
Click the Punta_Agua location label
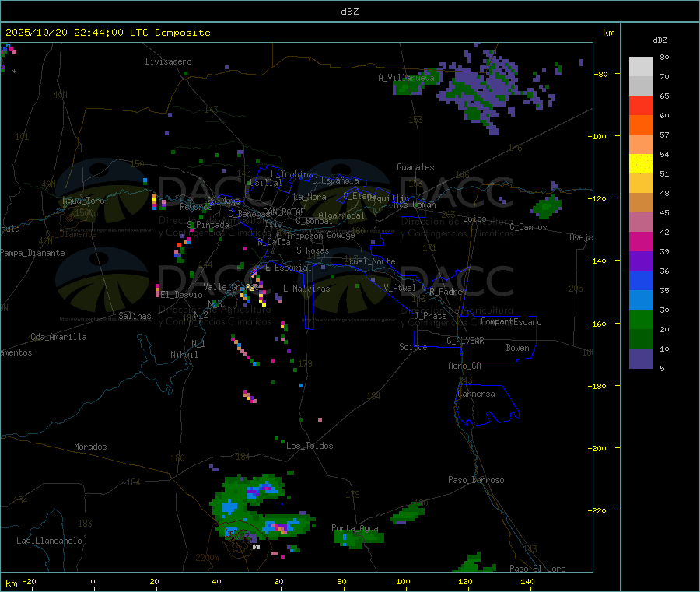tap(355, 528)
